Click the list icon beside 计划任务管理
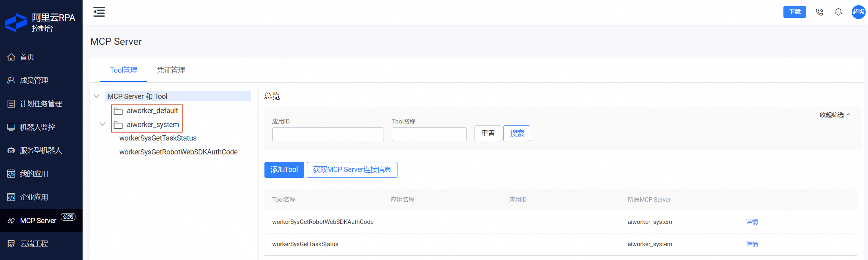The image size is (868, 260). (x=11, y=104)
